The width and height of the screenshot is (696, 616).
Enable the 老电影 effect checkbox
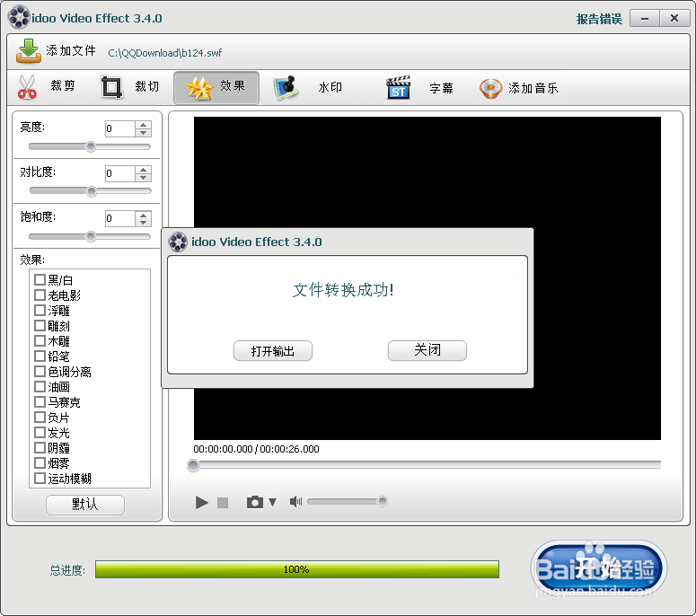click(x=40, y=295)
